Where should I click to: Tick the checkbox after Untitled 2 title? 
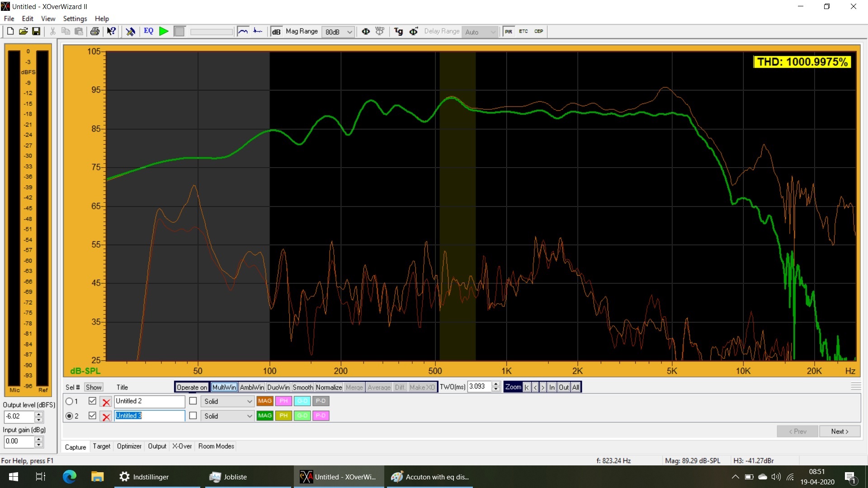point(193,401)
